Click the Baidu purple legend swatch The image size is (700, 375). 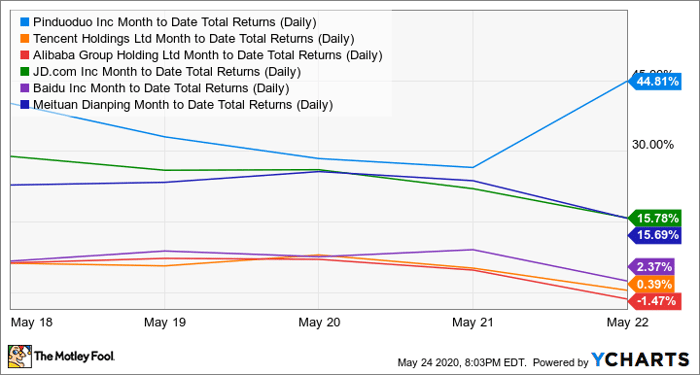click(25, 88)
